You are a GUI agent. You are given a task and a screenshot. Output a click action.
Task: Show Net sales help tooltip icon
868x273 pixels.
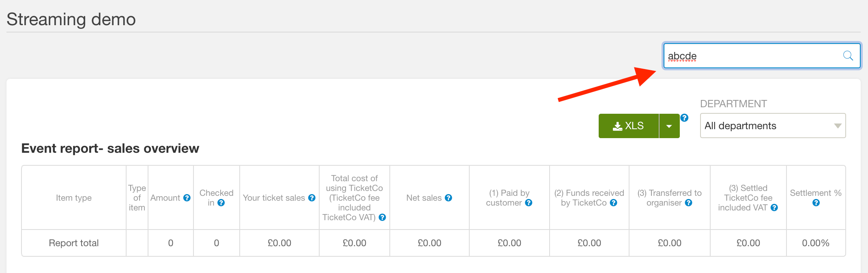click(448, 198)
